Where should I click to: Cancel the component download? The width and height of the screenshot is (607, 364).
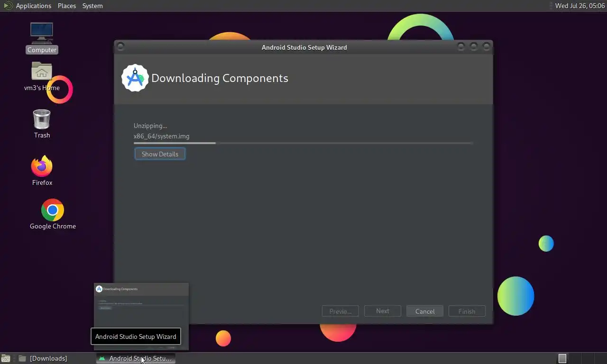tap(425, 311)
